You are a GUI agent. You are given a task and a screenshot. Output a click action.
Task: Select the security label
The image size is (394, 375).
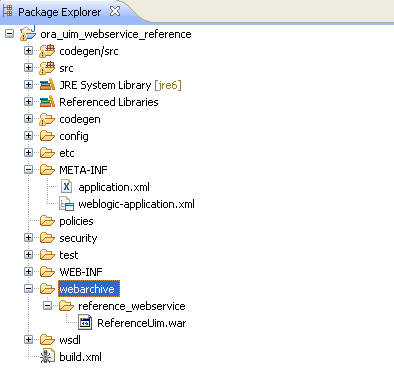(x=78, y=238)
